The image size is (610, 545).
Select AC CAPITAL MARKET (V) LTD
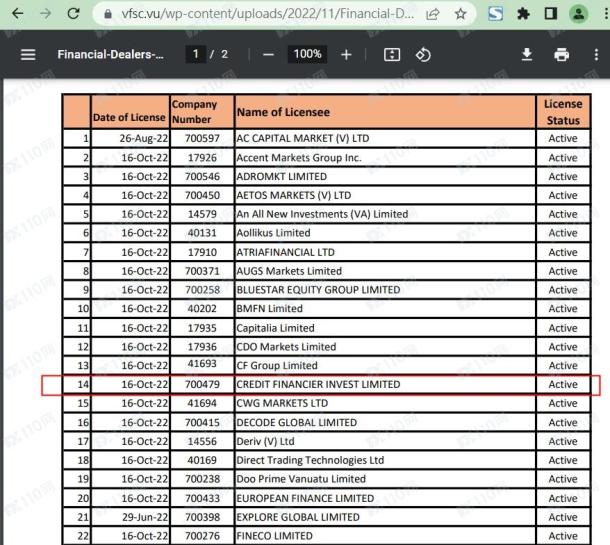pyautogui.click(x=303, y=138)
